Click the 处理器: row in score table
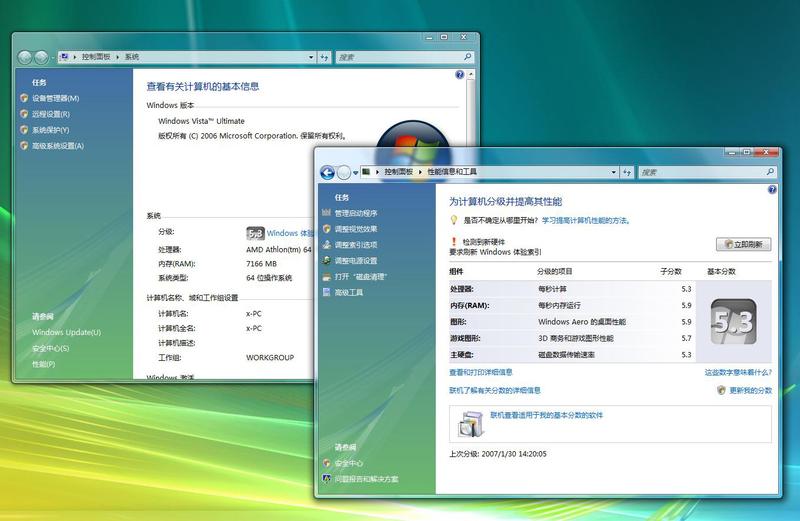This screenshot has height=521, width=800. [571, 289]
